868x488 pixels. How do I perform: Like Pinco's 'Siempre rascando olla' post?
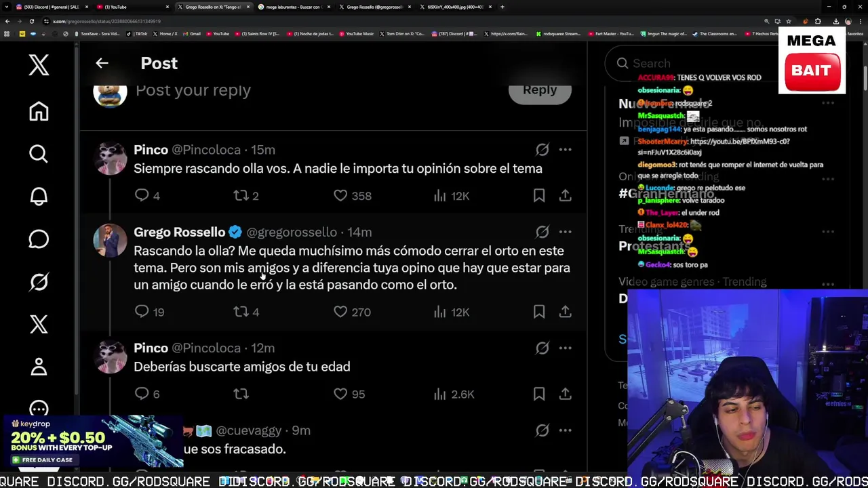[x=340, y=195]
